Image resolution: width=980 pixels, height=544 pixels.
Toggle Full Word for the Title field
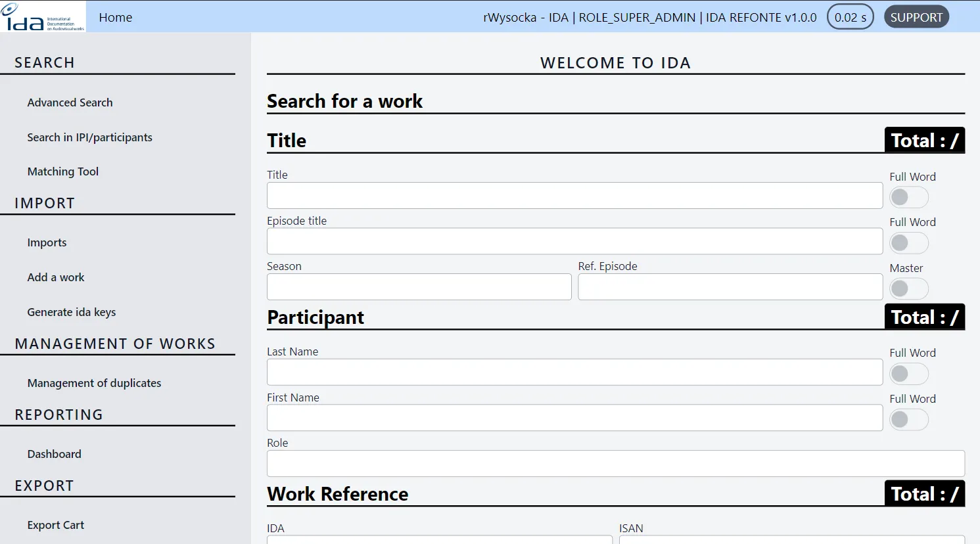(909, 197)
